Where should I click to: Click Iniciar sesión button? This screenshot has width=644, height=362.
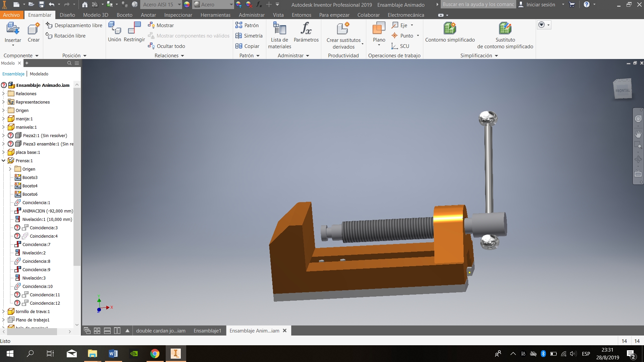tap(540, 5)
